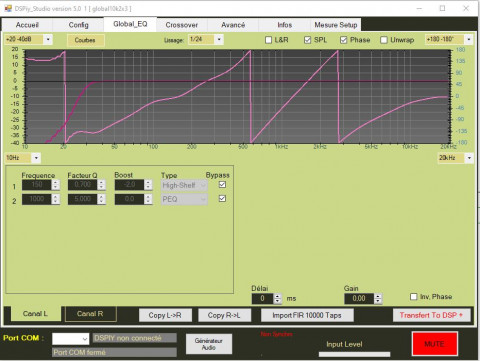Click the Délai stepper arrows
The width and height of the screenshot is (480, 361).
(277, 298)
